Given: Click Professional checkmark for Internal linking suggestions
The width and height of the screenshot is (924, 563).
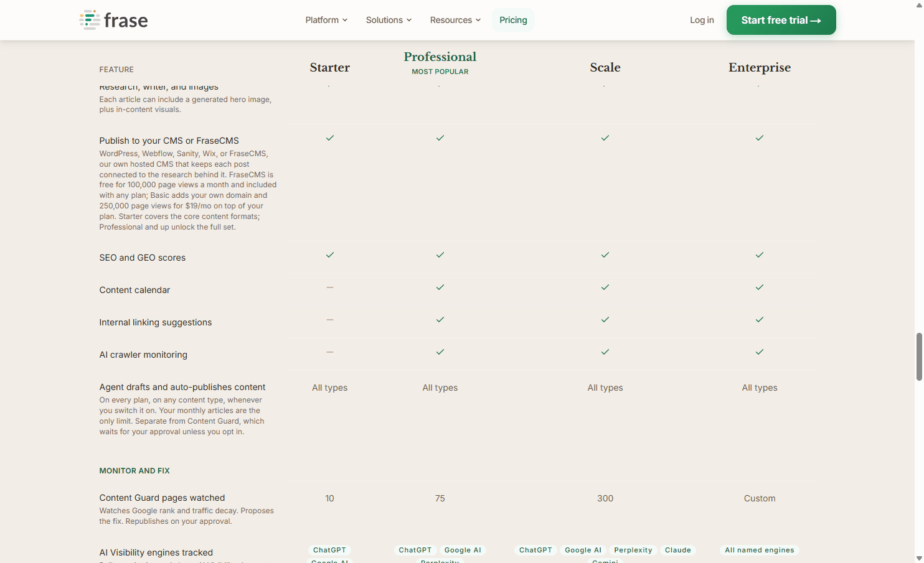Looking at the screenshot, I should (440, 320).
